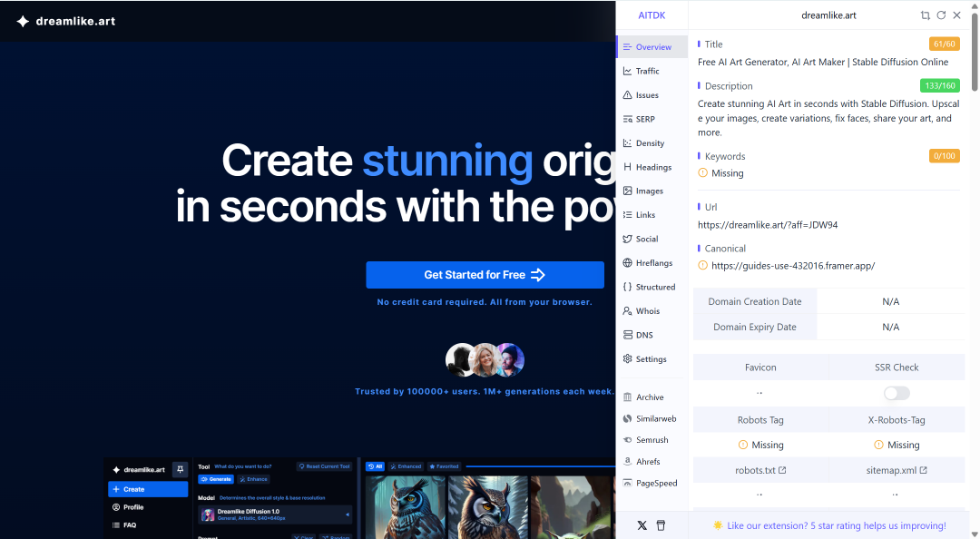Select the URL https://dreamlike.art/?aff=JDW94
The width and height of the screenshot is (980, 539).
[x=768, y=224]
